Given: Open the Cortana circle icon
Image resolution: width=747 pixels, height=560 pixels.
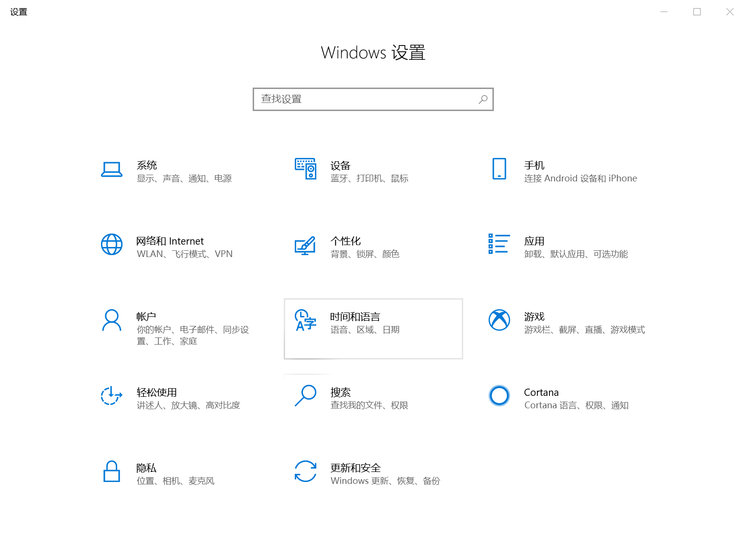Looking at the screenshot, I should click(x=499, y=396).
